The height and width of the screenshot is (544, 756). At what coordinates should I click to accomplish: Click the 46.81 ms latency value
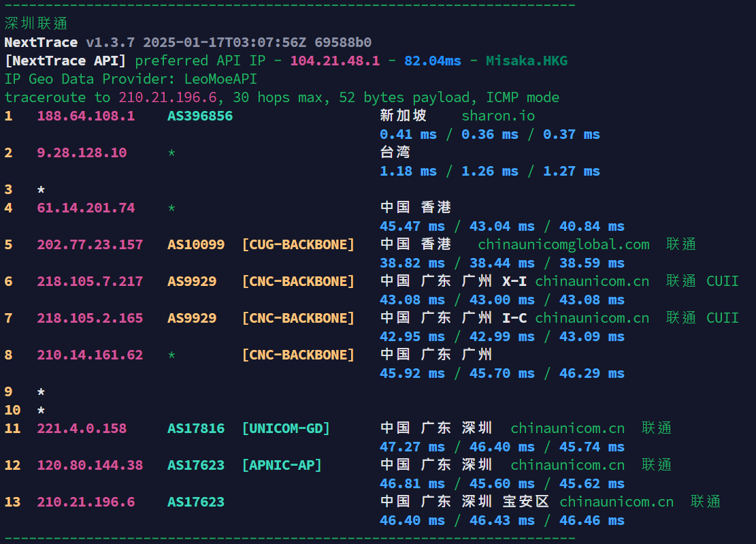pos(412,483)
